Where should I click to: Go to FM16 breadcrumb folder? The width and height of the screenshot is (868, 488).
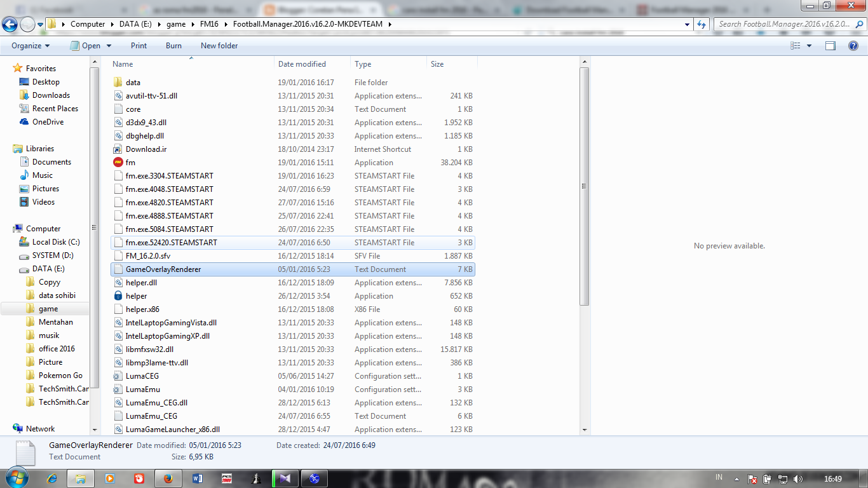[x=209, y=24]
